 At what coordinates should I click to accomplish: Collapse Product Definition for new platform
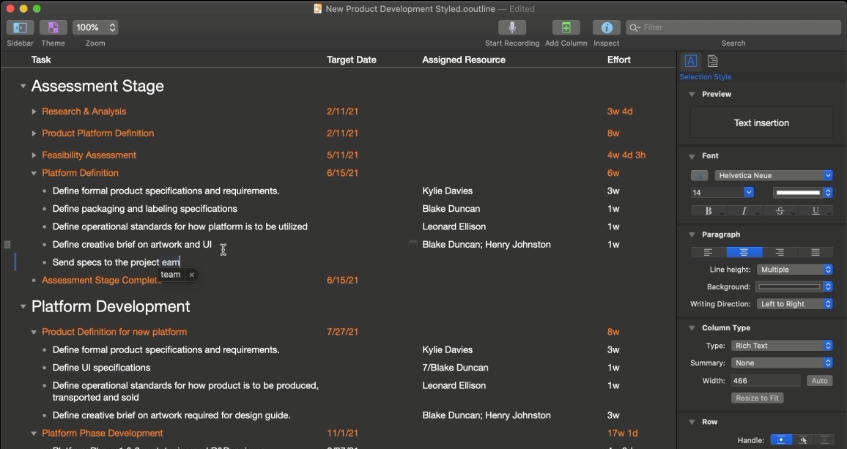coord(33,332)
